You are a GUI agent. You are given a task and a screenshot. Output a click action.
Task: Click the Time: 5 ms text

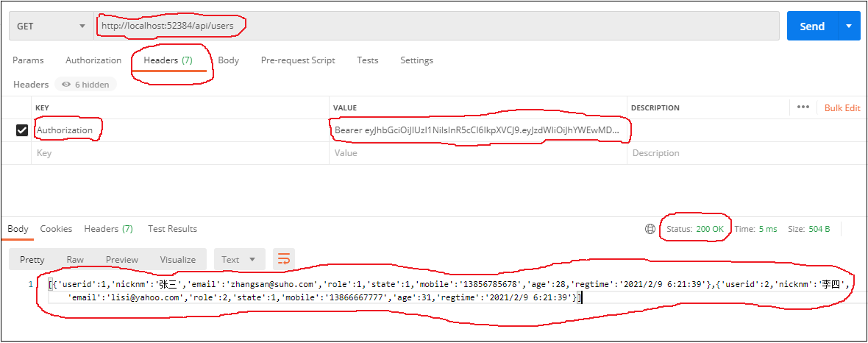pyautogui.click(x=755, y=229)
